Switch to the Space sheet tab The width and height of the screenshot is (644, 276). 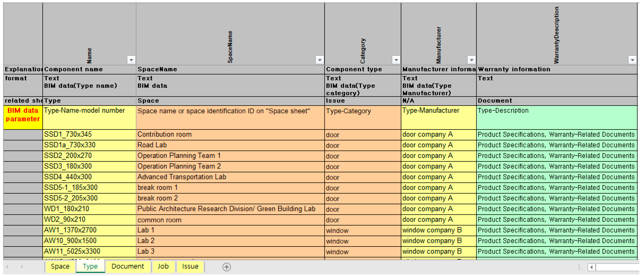[x=60, y=266]
